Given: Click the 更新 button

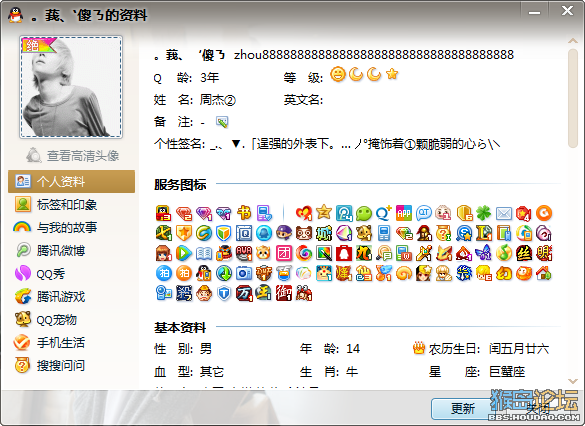Looking at the screenshot, I should [x=463, y=408].
